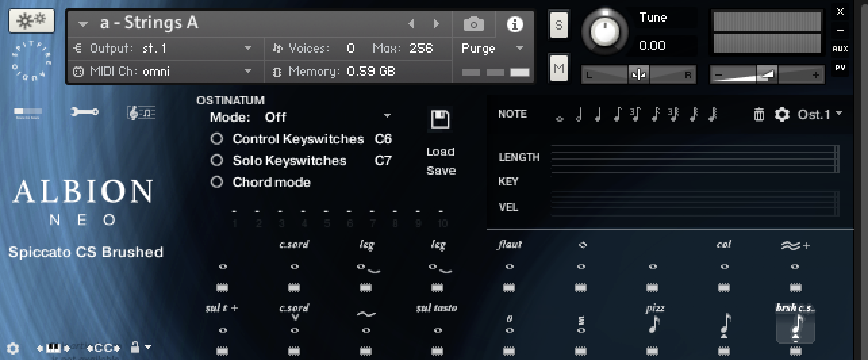Viewport: 868px width, 360px height.
Task: Select the brsh c.s. articulation icon
Action: 795,327
